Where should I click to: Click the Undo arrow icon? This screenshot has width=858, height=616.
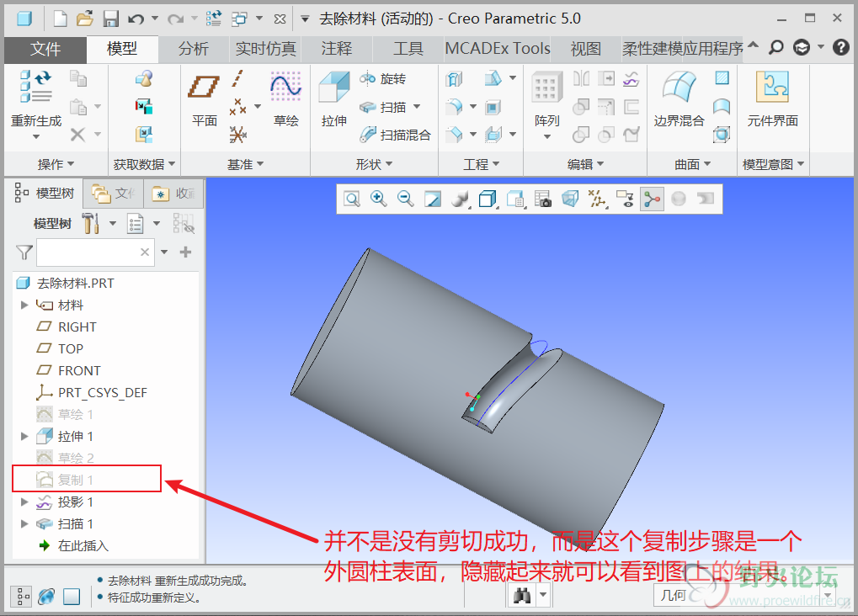pos(136,19)
